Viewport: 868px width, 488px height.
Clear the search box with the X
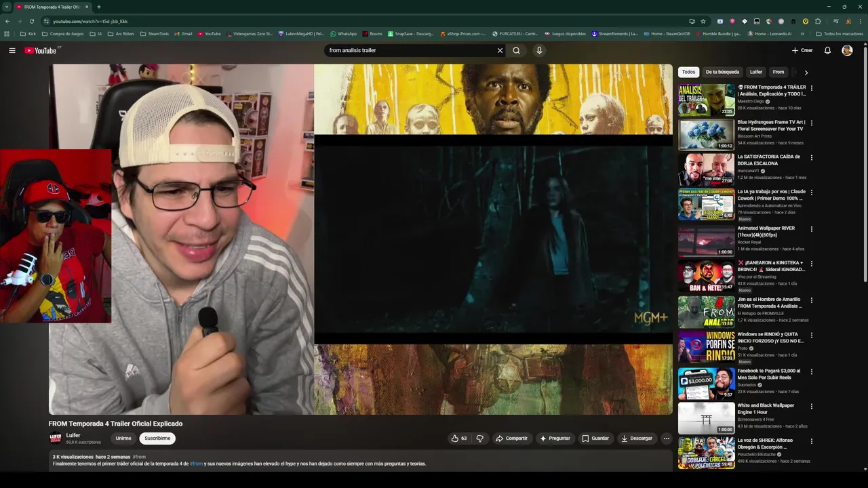click(500, 50)
